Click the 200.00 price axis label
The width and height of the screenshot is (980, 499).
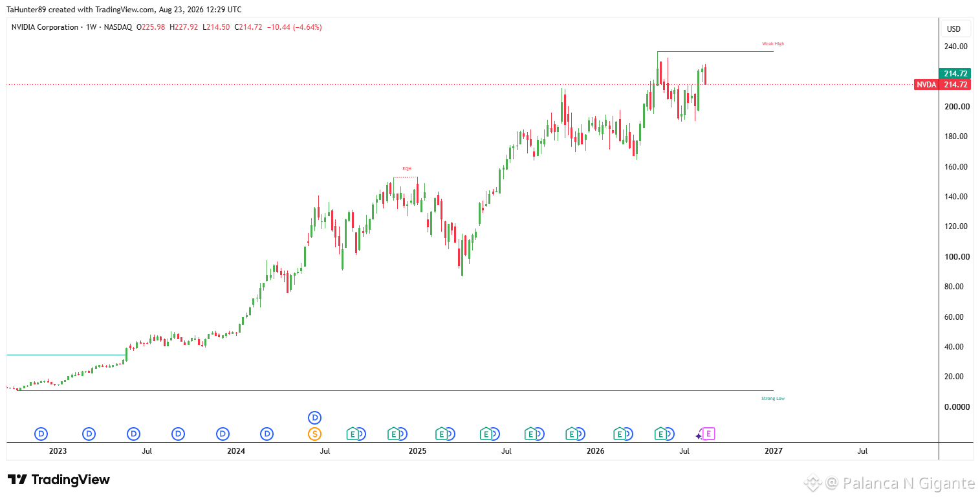pos(955,107)
